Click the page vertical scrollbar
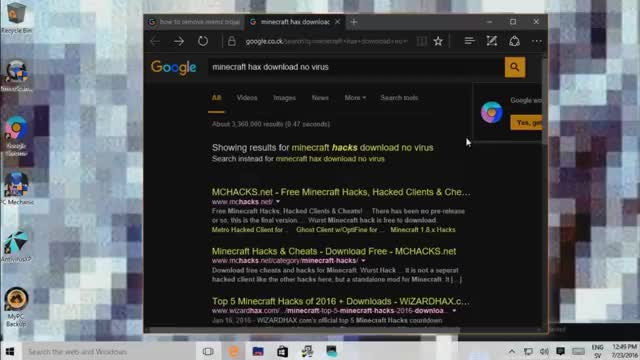The height and width of the screenshot is (360, 640). click(544, 192)
